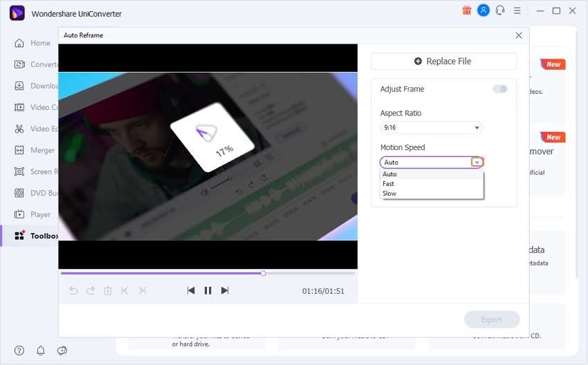The width and height of the screenshot is (588, 365).
Task: Click the delete trash icon
Action: pos(108,291)
